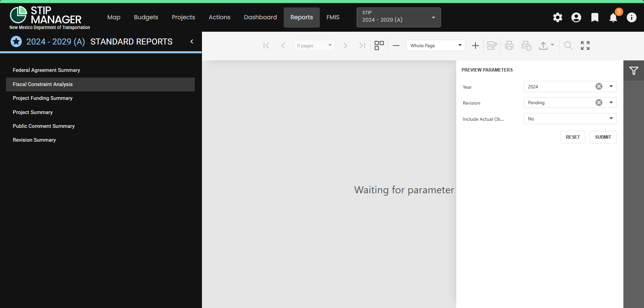Screen dimensions: 644x308
Task: Open the settings gear icon
Action: click(x=558, y=18)
